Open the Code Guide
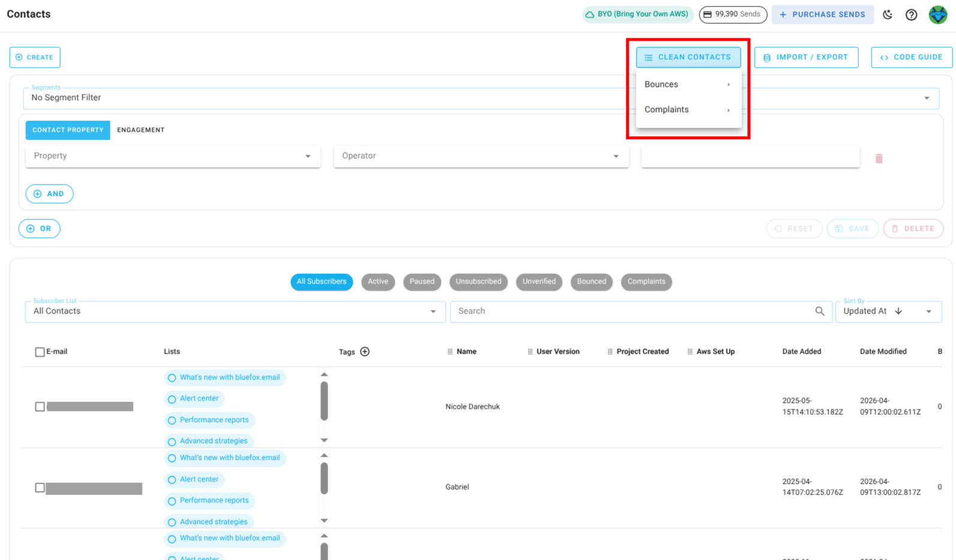956x560 pixels. (912, 58)
